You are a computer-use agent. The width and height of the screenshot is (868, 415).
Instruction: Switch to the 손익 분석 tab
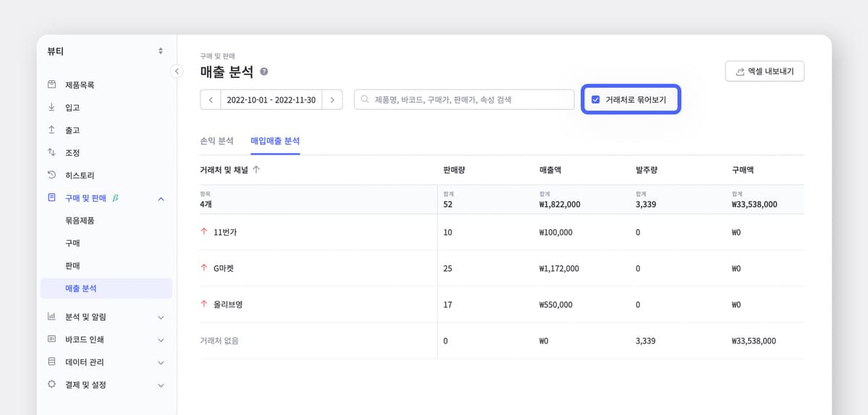tap(216, 141)
